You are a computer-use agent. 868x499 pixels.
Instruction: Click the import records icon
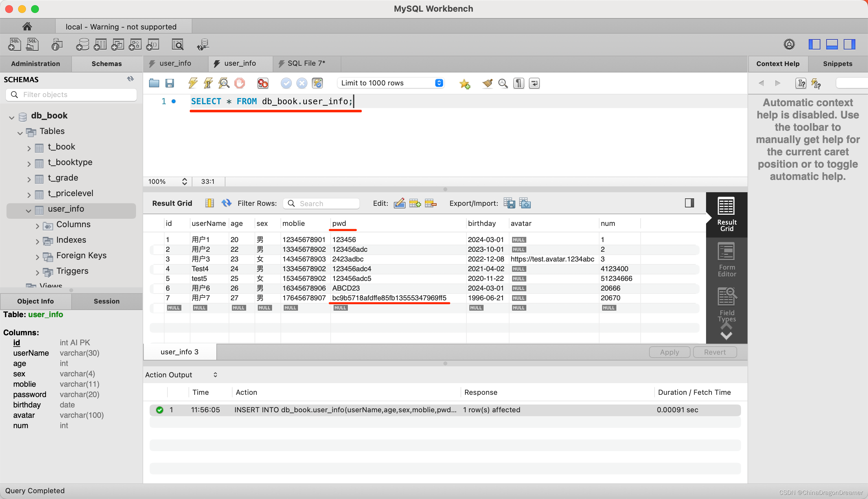pos(525,203)
